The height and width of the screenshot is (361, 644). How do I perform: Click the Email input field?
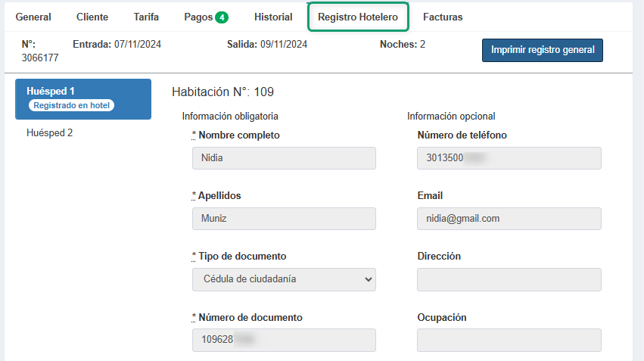pos(509,219)
